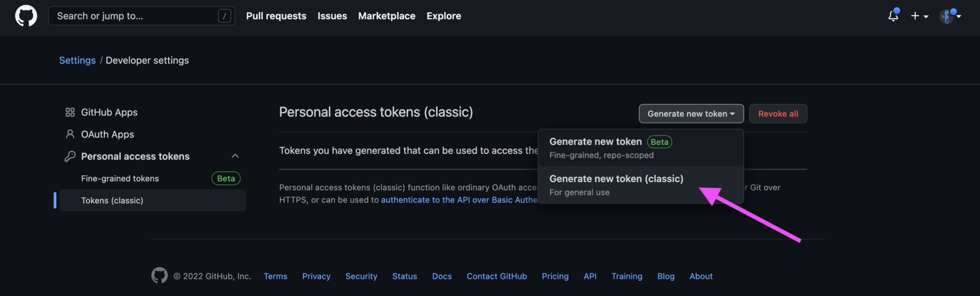
Task: Click the GitHub Apps grid icon in sidebar
Action: pyautogui.click(x=70, y=112)
